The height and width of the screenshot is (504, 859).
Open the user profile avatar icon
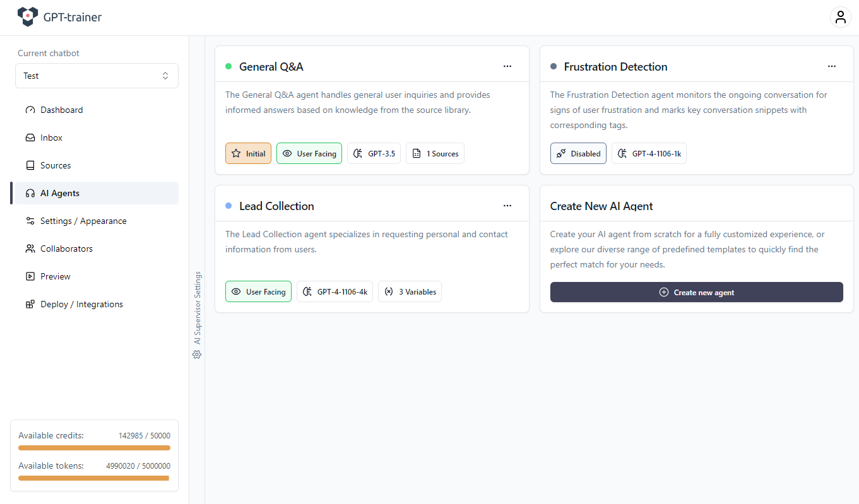[x=840, y=17]
